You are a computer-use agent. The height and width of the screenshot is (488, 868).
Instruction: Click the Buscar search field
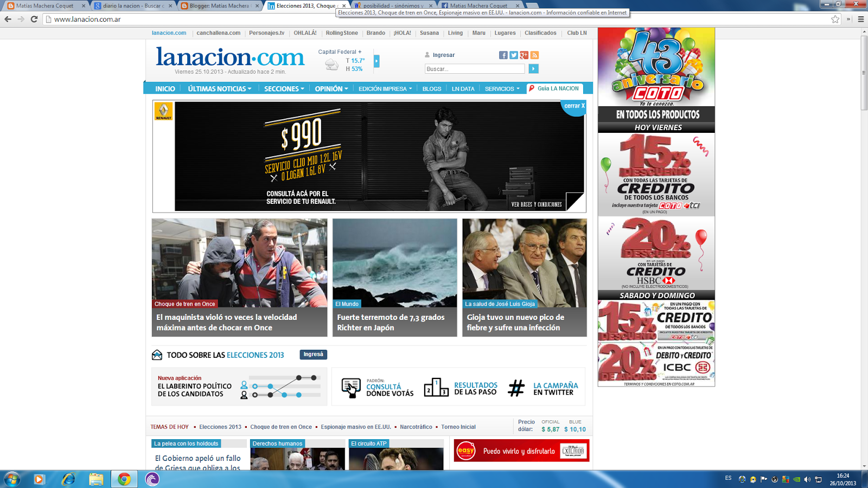tap(475, 69)
